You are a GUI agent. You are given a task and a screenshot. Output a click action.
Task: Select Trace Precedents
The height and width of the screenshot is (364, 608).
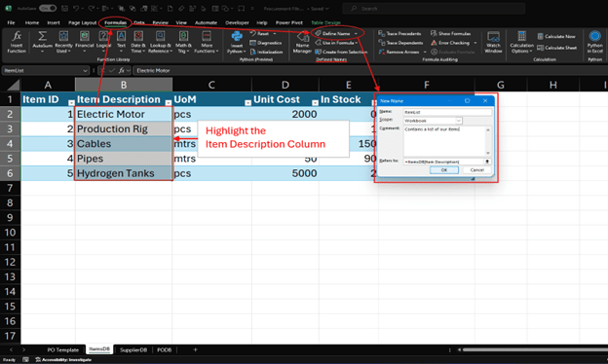tap(399, 34)
